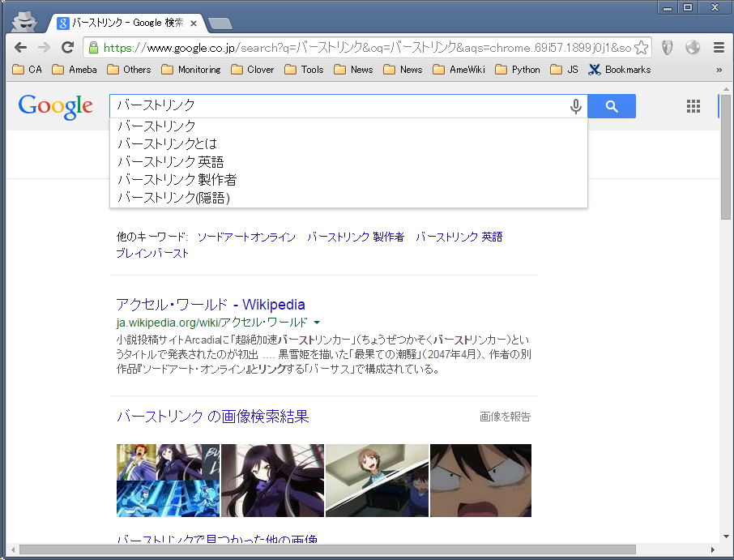Viewport: 734px width, 560px height.
Task: Click the vertical scrollbar down arrow
Action: [726, 536]
